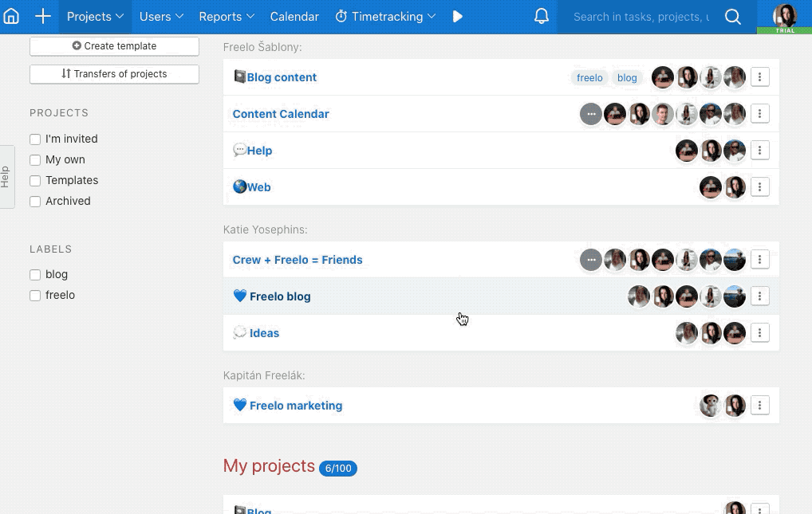The image size is (812, 514).
Task: Show more members of Crew + Freelo = Friends
Action: click(591, 259)
